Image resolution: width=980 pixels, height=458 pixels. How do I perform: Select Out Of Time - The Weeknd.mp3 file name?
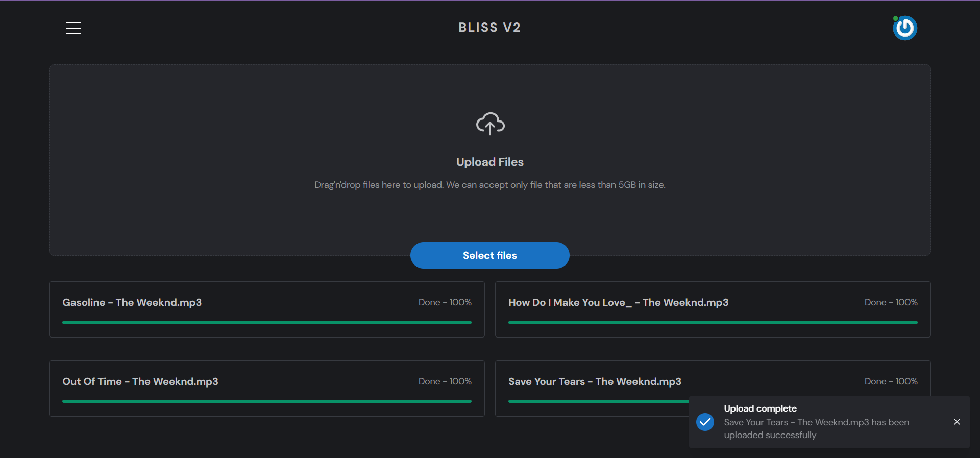[x=140, y=381]
